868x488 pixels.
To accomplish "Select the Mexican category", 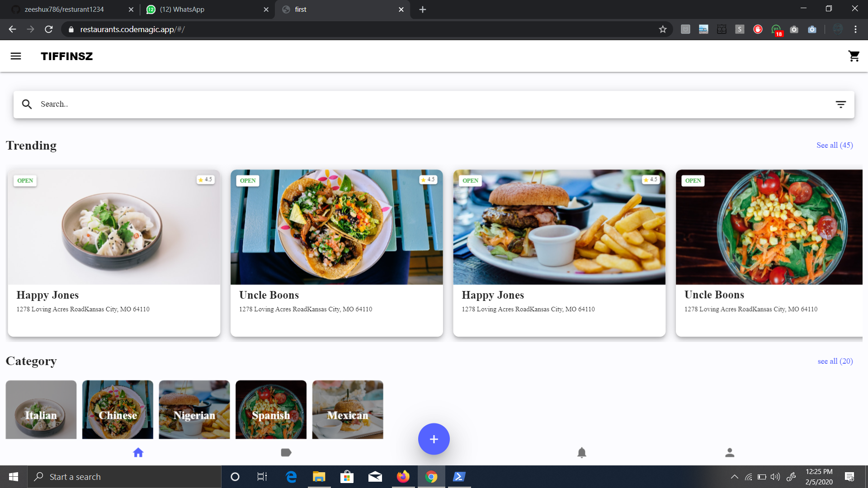I will tap(348, 409).
